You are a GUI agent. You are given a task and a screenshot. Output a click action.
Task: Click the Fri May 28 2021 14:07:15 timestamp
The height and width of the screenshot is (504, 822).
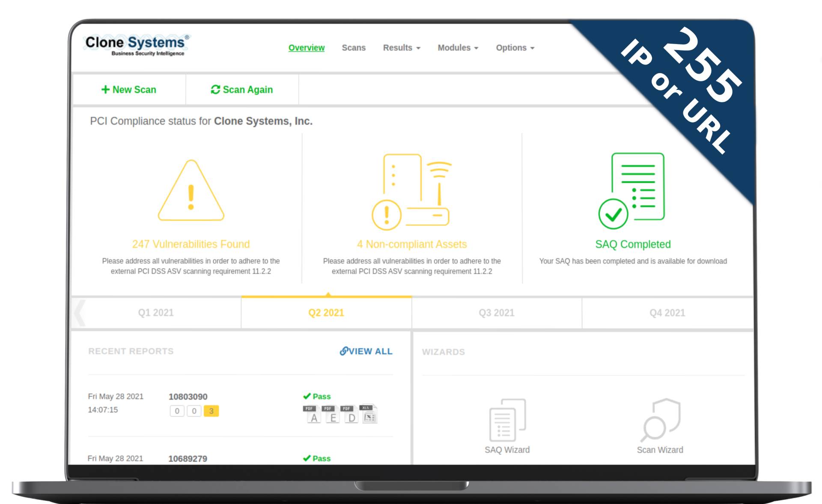pos(116,403)
